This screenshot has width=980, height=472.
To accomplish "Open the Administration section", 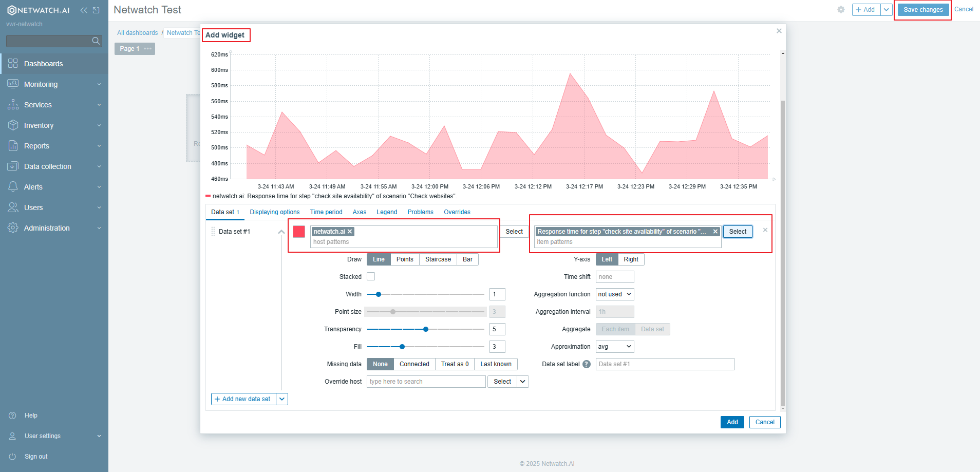I will point(47,228).
